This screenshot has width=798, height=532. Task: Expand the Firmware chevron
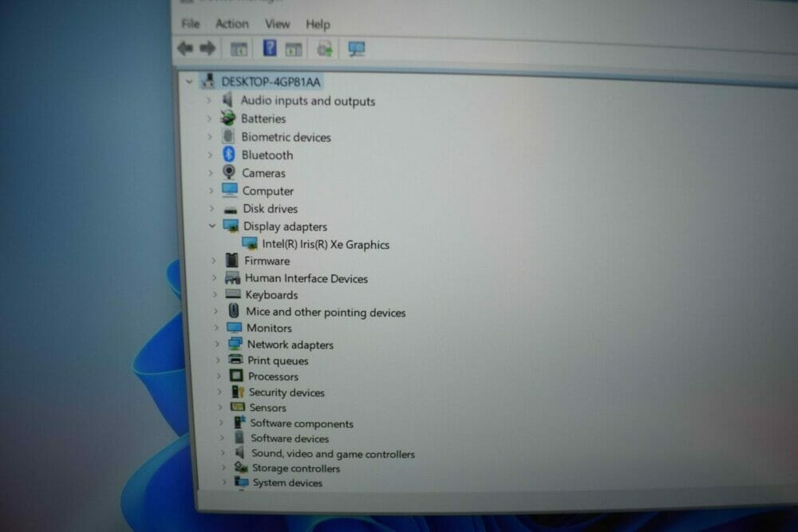(x=214, y=260)
